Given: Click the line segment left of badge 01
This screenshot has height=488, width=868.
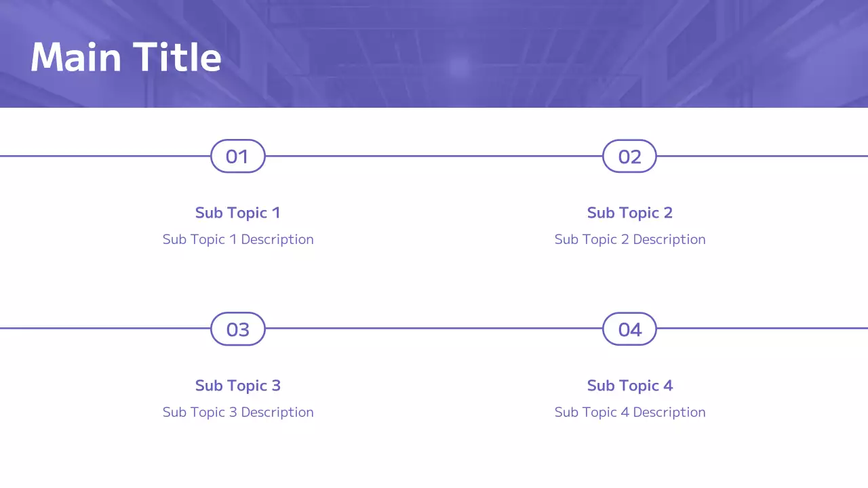Looking at the screenshot, I should [105, 156].
